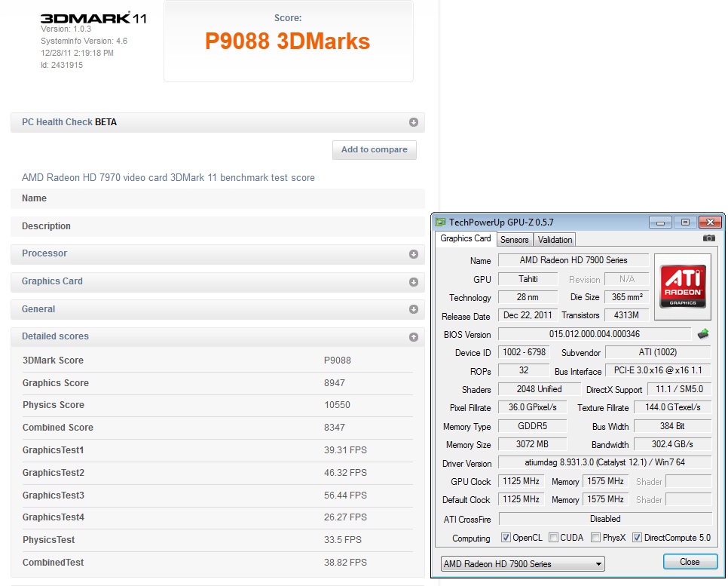The width and height of the screenshot is (728, 586).
Task: Click the Id: 2431915 text
Action: pos(62,65)
